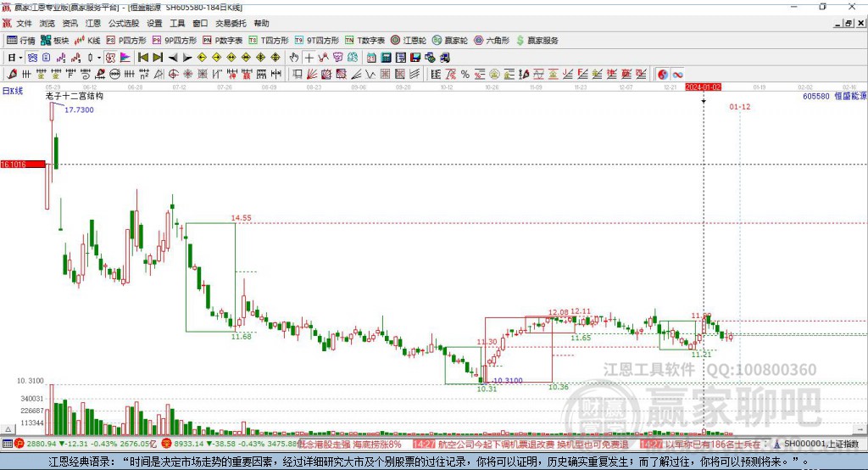Open the T四方形 tool
Viewport: 868px width, 470px height.
[269, 41]
